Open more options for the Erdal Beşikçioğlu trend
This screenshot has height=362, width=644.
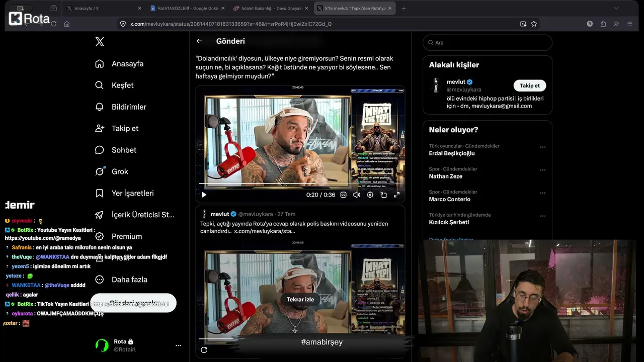click(x=542, y=147)
